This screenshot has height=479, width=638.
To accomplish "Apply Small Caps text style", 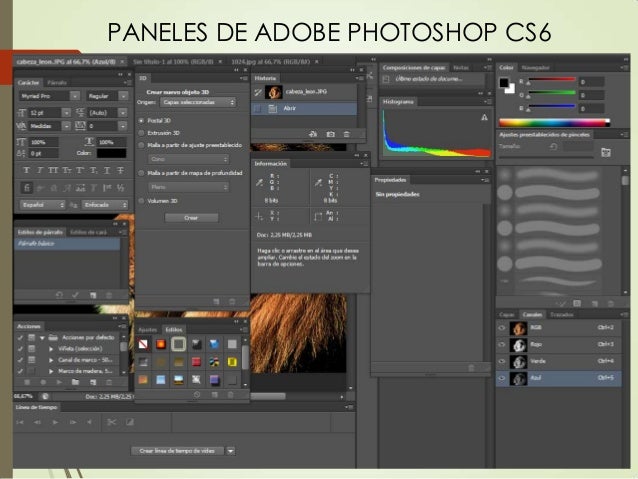I will (67, 171).
